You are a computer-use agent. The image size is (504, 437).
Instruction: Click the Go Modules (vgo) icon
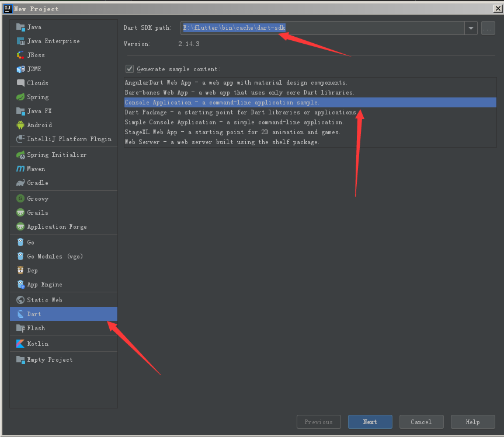tap(20, 256)
